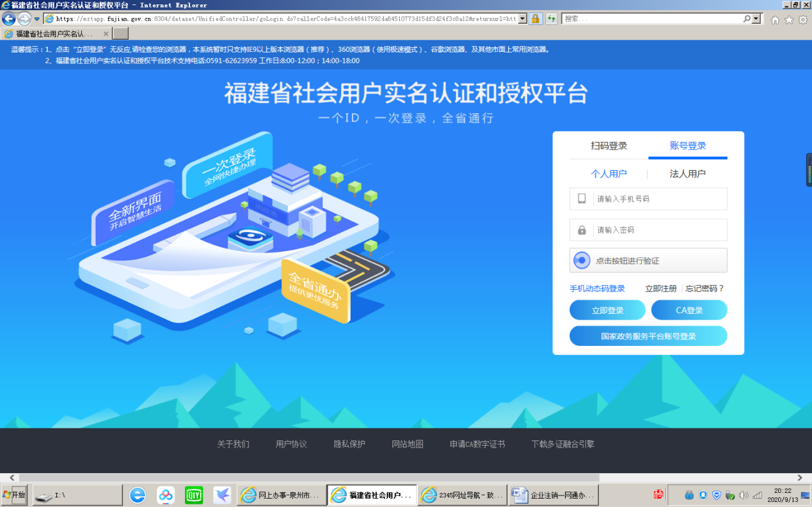
Task: Open recent pages dropdown next to forward button
Action: (37, 19)
